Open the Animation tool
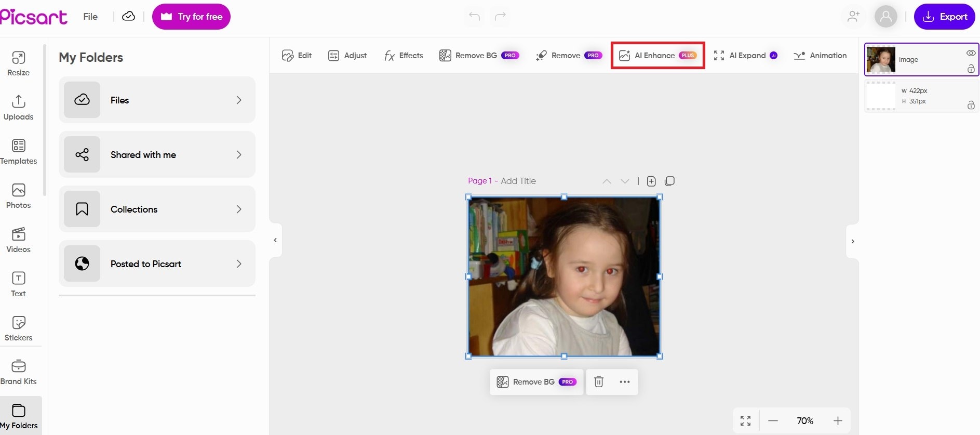Screen dimensions: 980x435 (x=820, y=56)
